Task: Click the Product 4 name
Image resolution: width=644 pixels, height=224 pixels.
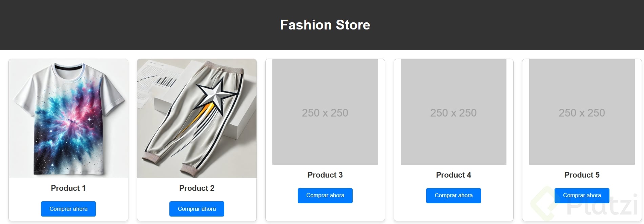Action: pyautogui.click(x=453, y=175)
